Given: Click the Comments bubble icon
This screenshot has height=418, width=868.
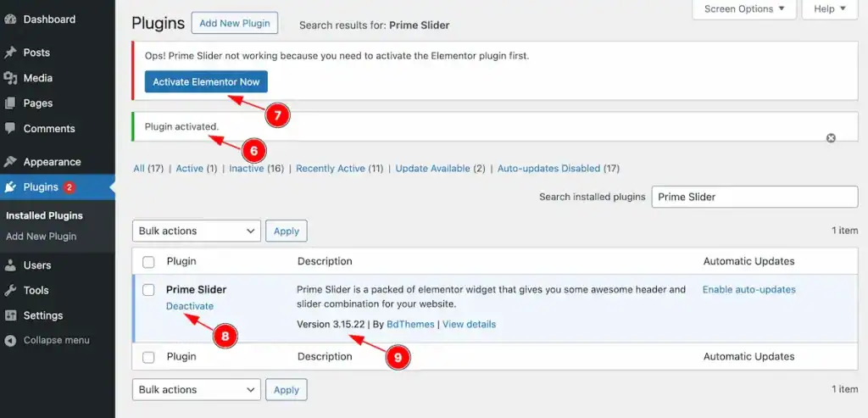Looking at the screenshot, I should (10, 128).
